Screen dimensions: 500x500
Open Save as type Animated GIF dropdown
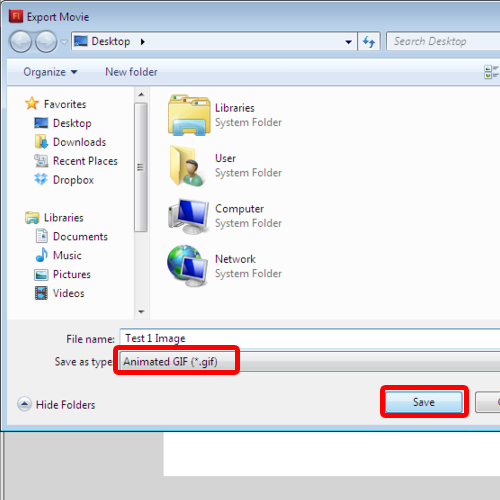click(310, 361)
